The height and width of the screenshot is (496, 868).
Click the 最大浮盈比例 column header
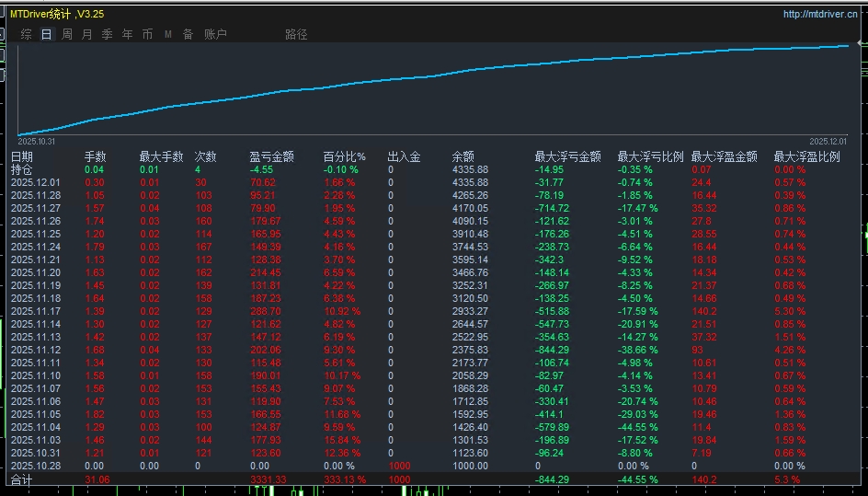pos(806,156)
